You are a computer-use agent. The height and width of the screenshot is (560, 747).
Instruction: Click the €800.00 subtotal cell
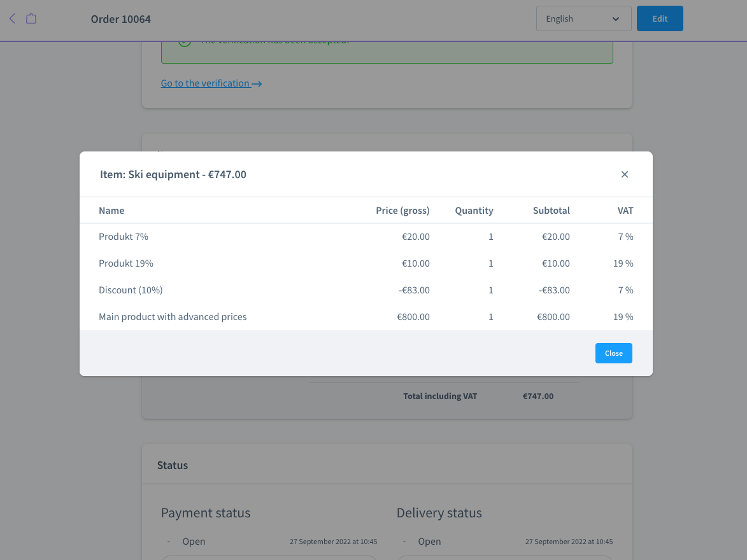(553, 317)
